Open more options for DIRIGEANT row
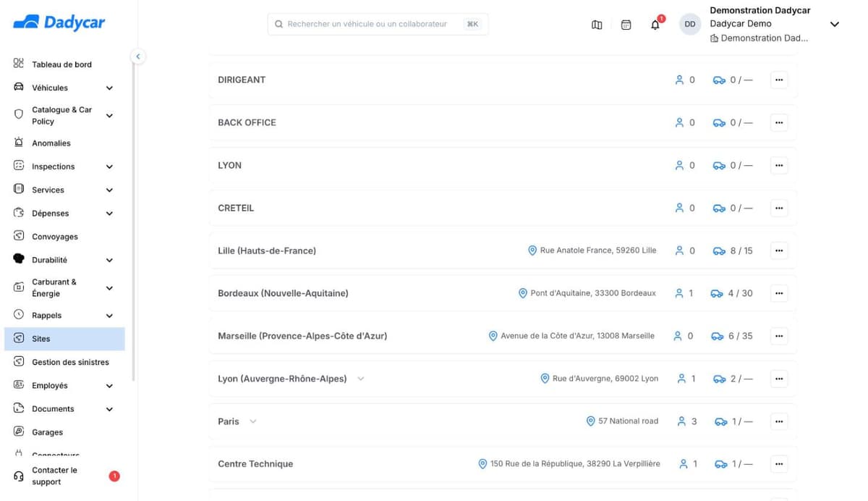Screen dimensions: 868x501 (779, 80)
